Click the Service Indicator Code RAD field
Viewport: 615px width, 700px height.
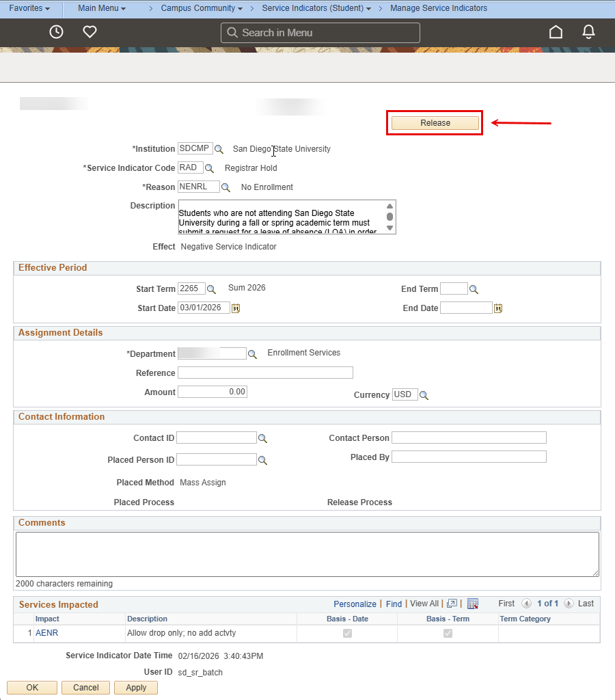[x=191, y=167]
